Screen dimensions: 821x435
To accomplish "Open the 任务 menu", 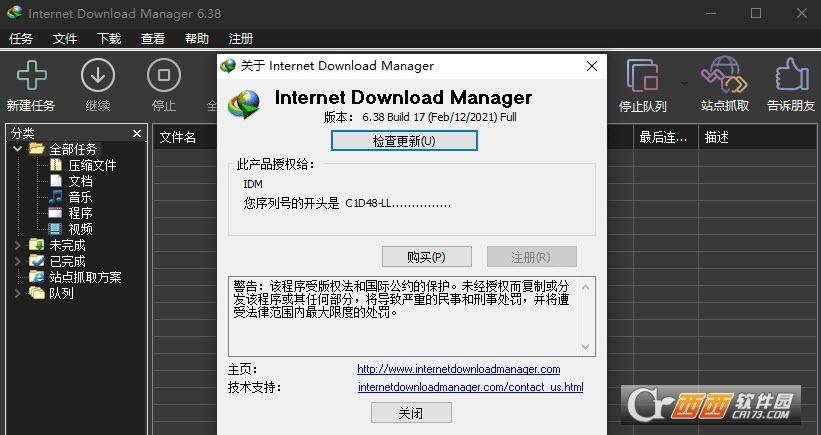I will click(21, 39).
